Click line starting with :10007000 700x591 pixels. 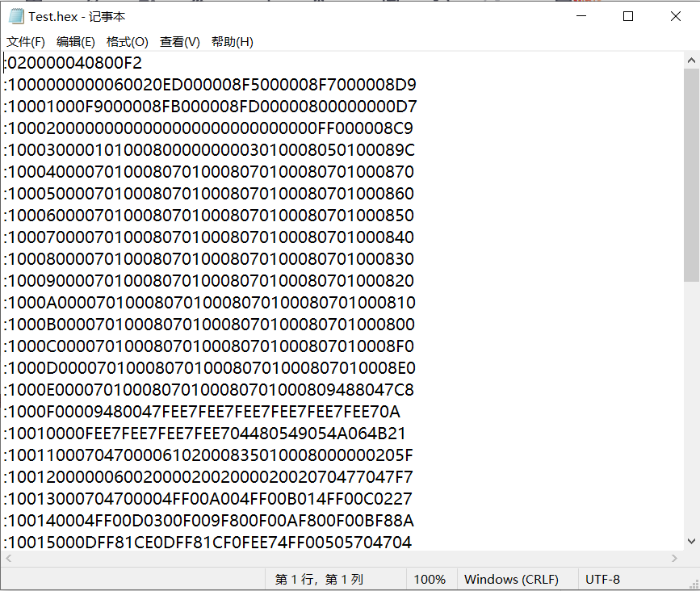(x=209, y=237)
